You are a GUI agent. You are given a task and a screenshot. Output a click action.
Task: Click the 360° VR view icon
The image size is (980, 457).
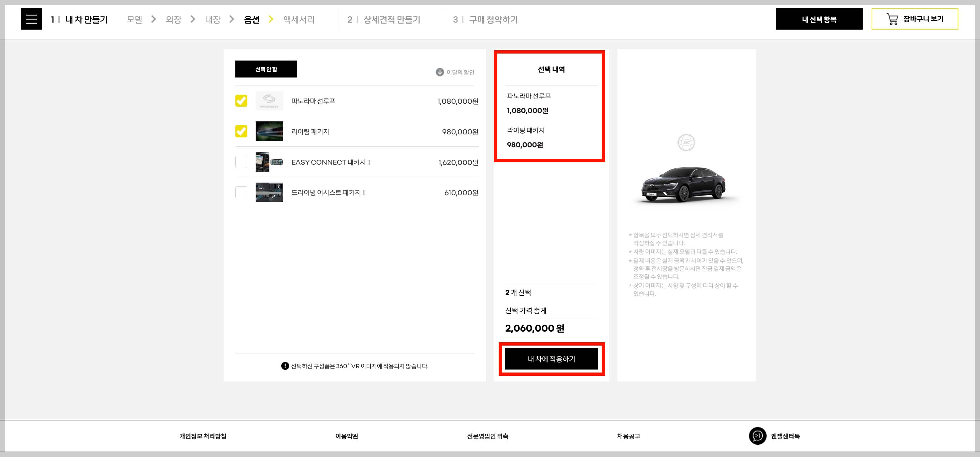tap(686, 143)
